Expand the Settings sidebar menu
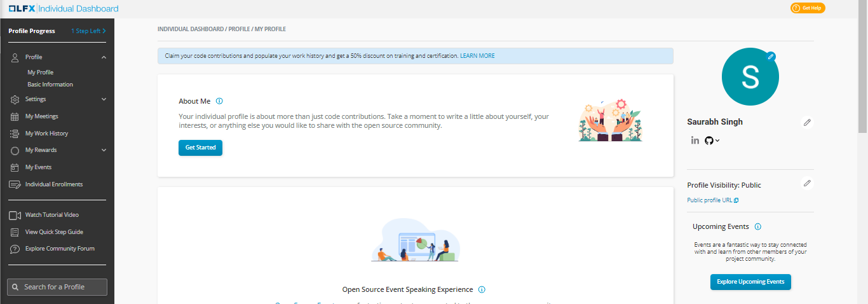The width and height of the screenshot is (868, 304). [104, 99]
